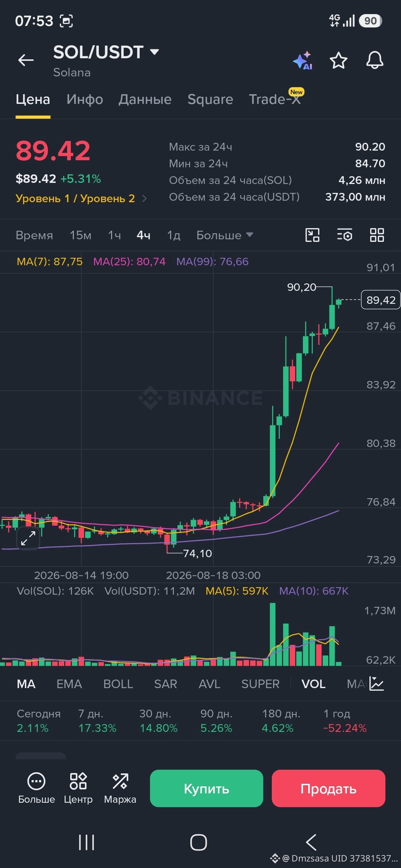
Task: Tap the current price label 89,42 on chart
Action: (381, 300)
